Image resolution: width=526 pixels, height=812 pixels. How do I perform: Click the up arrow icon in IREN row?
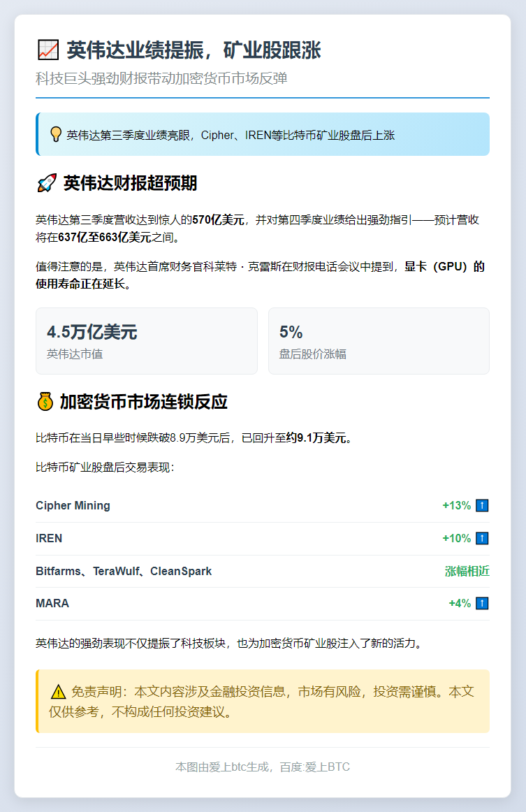tap(482, 539)
